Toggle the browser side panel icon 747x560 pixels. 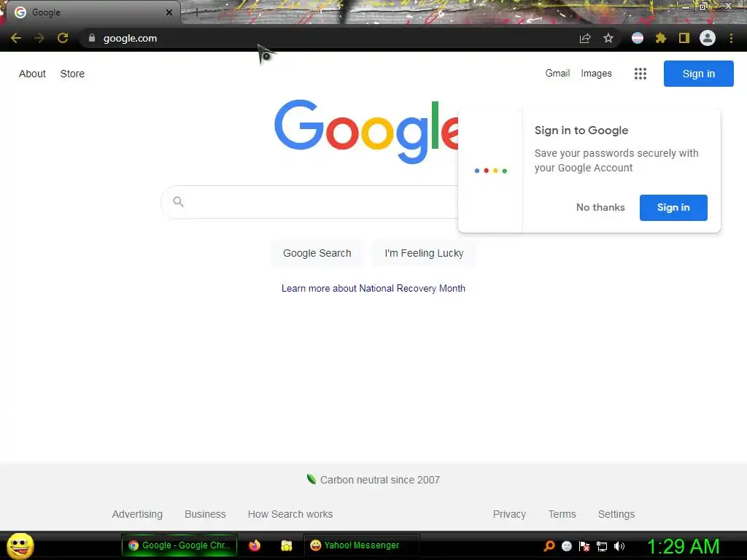[684, 38]
